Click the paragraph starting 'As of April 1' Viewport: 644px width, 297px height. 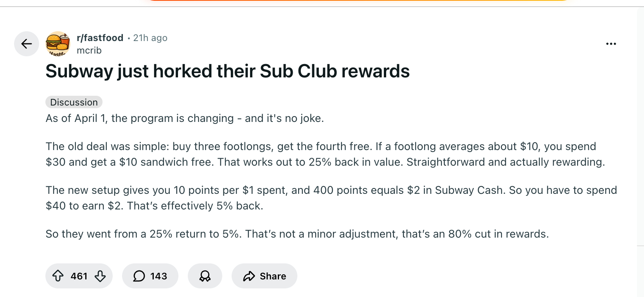click(x=185, y=118)
